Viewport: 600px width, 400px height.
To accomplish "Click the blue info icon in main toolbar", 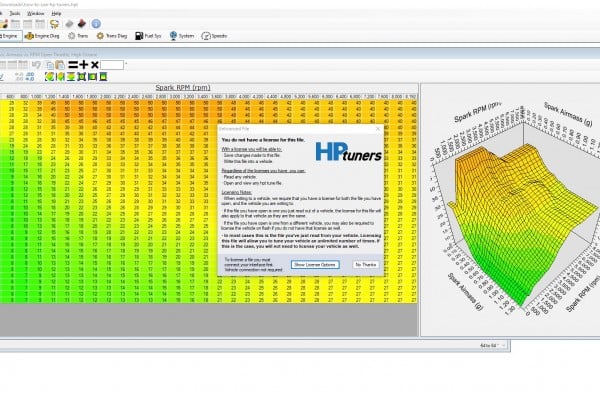I will [96, 24].
